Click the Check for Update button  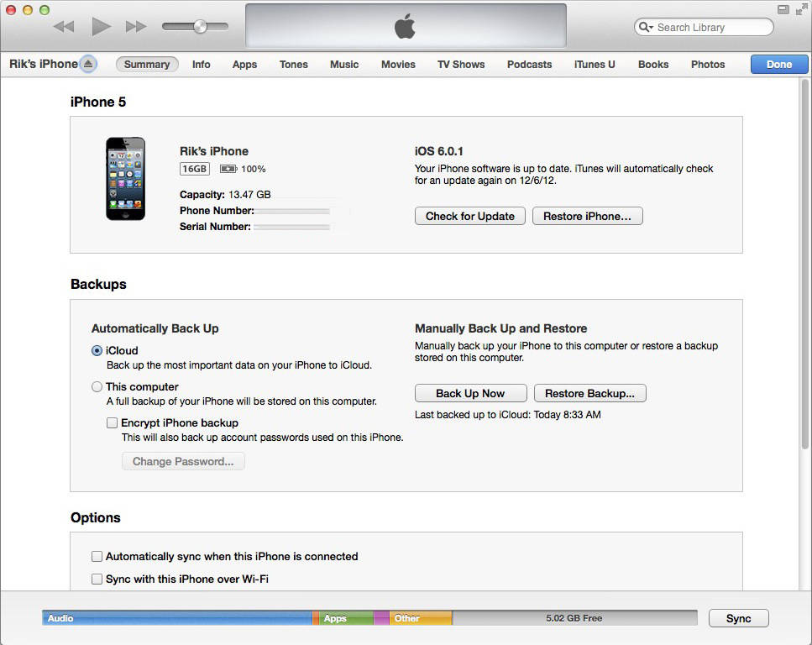[470, 216]
